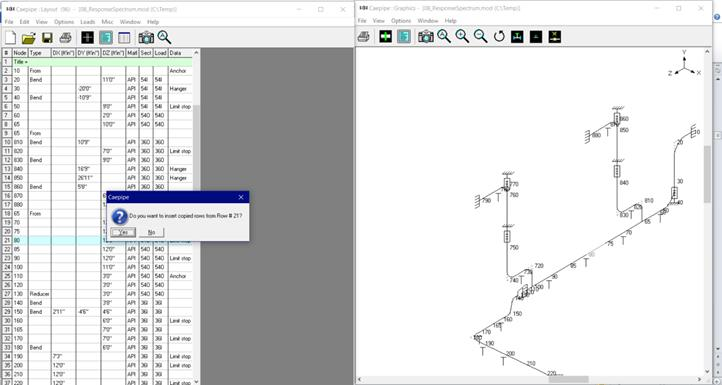This screenshot has height=385, width=722.
Task: Click the print icon in Graphics window toolbar
Action: coord(363,36)
